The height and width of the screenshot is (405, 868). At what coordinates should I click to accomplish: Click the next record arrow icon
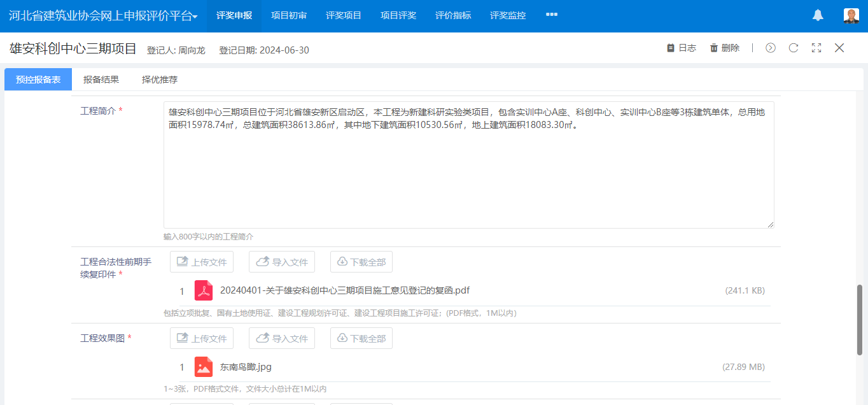(771, 48)
